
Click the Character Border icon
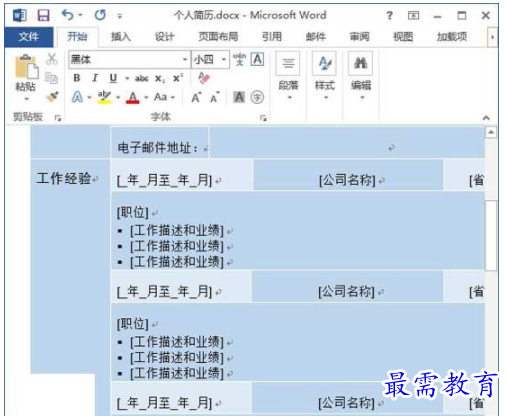257,59
